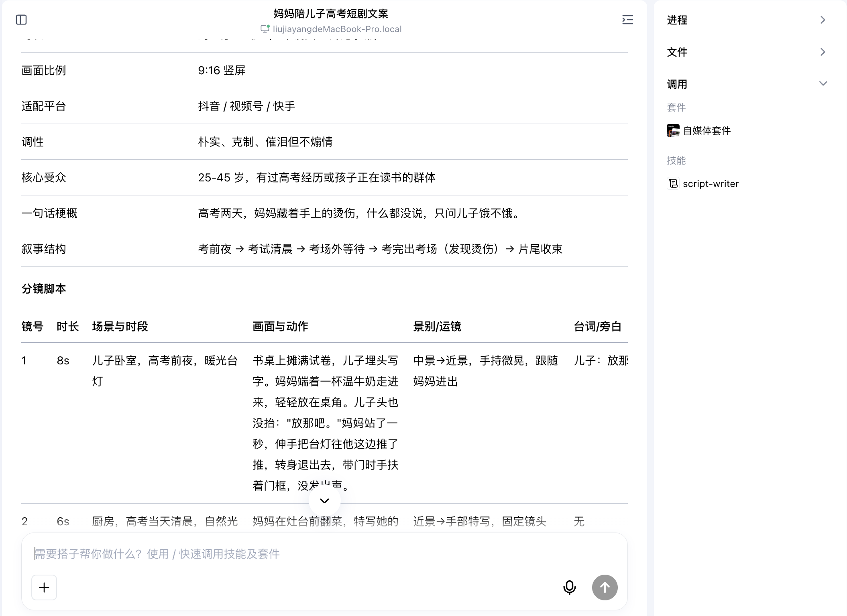Open the 进程 panel heading

coord(677,20)
